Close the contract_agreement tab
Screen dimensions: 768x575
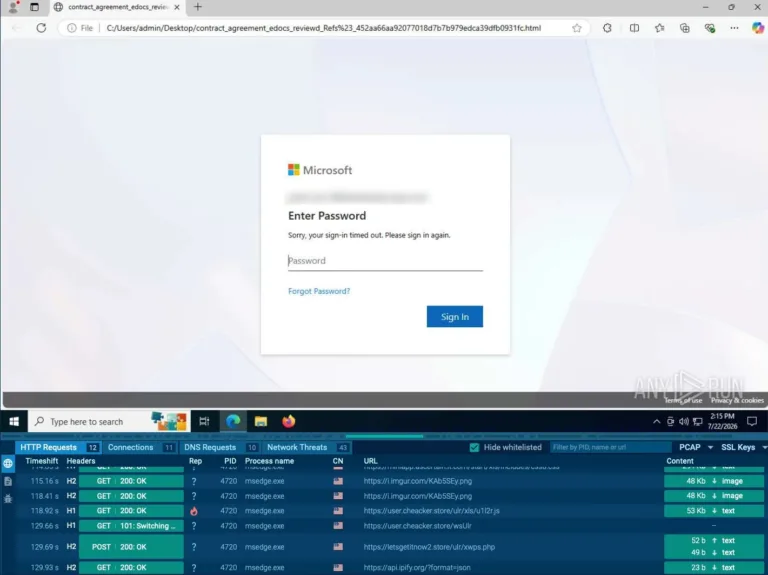[x=177, y=7]
